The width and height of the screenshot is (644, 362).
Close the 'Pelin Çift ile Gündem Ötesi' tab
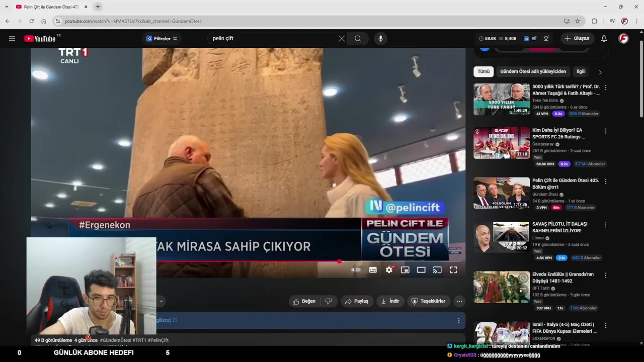point(86,7)
